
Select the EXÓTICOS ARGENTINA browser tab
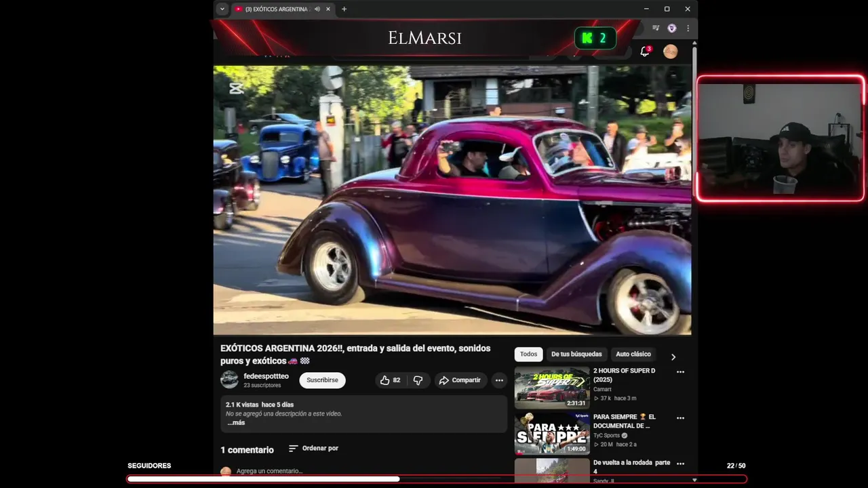281,9
